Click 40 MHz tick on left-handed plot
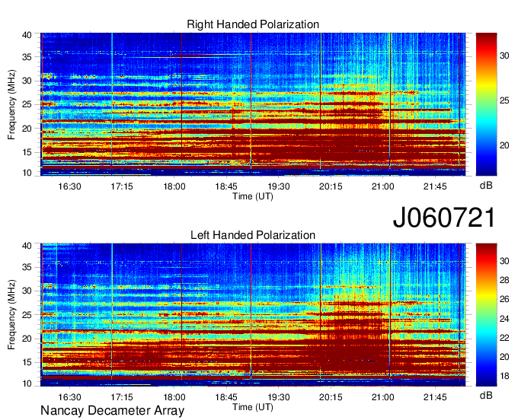 coord(27,246)
